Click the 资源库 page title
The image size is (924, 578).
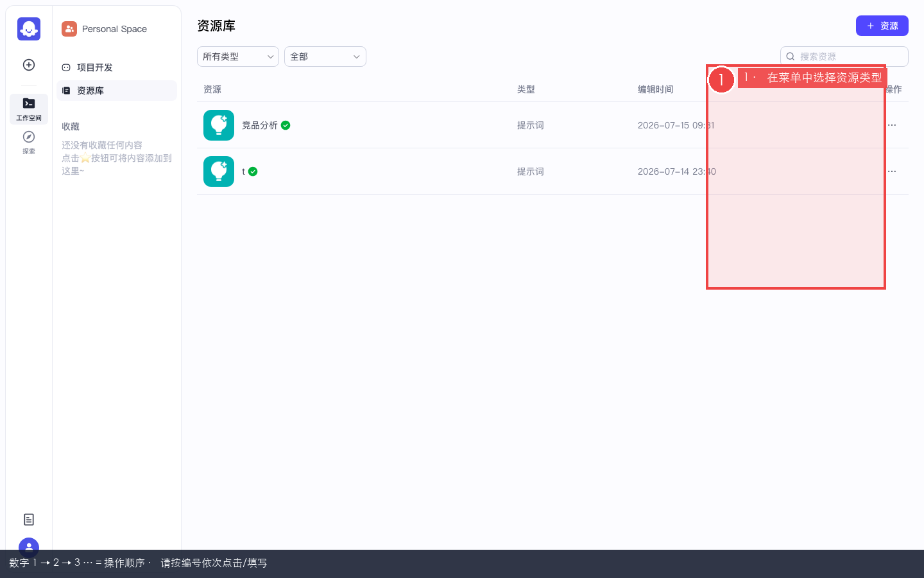pyautogui.click(x=216, y=26)
